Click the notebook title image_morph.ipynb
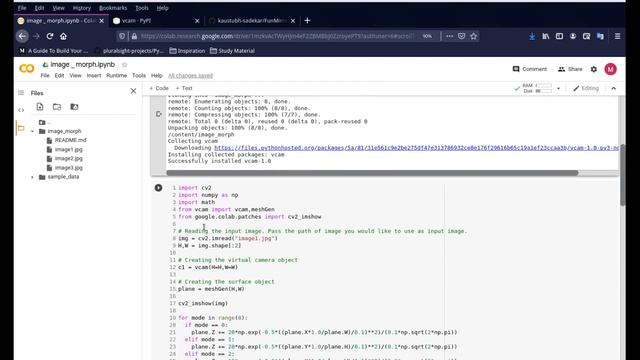640x360 pixels. [x=82, y=64]
